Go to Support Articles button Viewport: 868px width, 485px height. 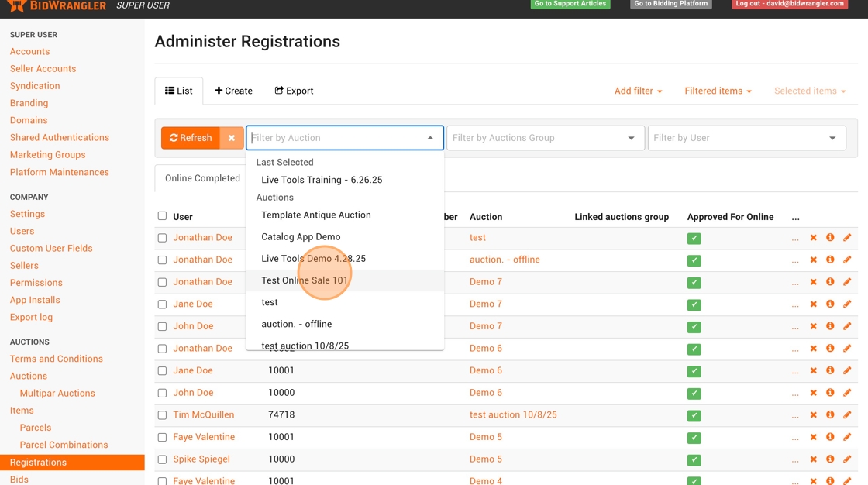(570, 4)
